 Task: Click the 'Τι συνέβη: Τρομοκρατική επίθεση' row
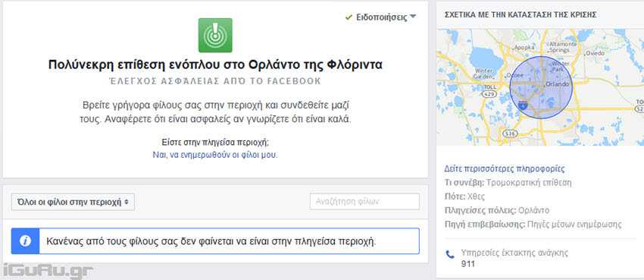pyautogui.click(x=508, y=183)
